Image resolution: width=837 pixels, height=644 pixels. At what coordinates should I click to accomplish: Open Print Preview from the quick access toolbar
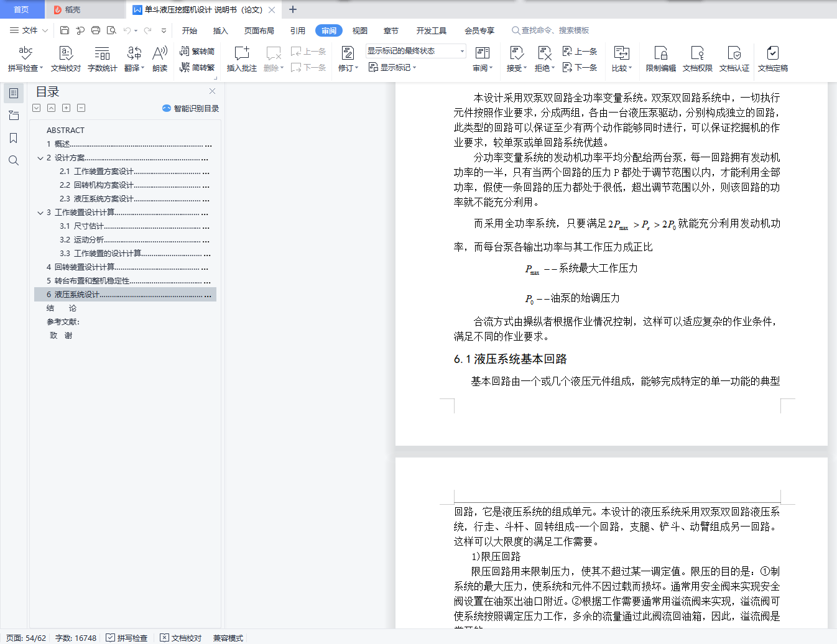[111, 30]
